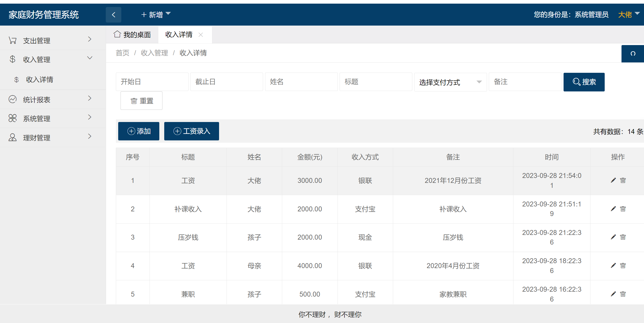Click the chart icon beside 统计报表
This screenshot has height=323, width=644.
(12, 99)
